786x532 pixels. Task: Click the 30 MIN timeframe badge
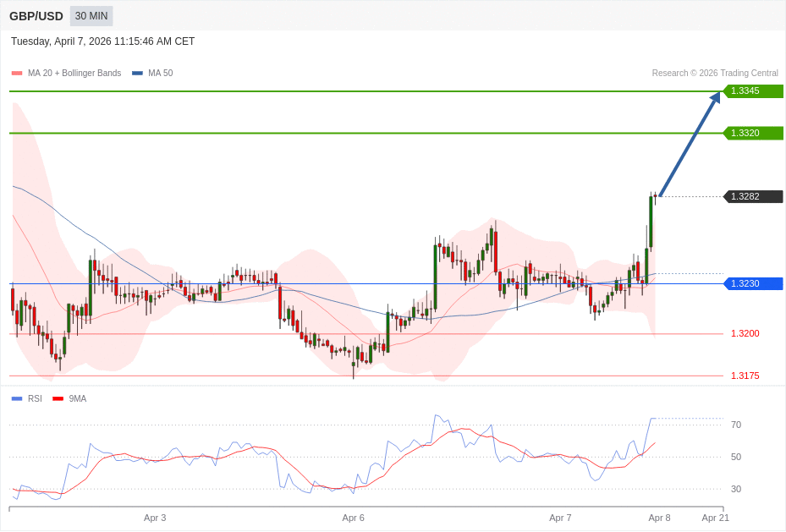[x=91, y=16]
